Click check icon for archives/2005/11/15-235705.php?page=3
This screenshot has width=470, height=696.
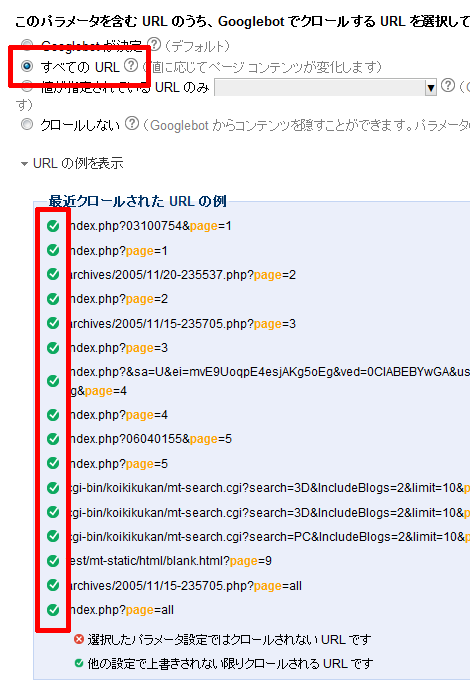tap(53, 323)
